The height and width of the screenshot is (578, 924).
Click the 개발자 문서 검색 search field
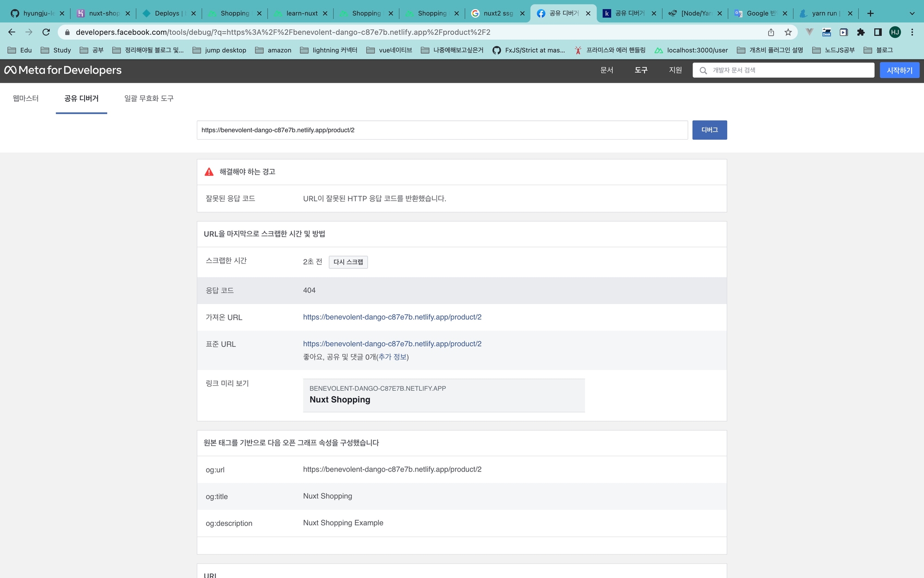[783, 70]
